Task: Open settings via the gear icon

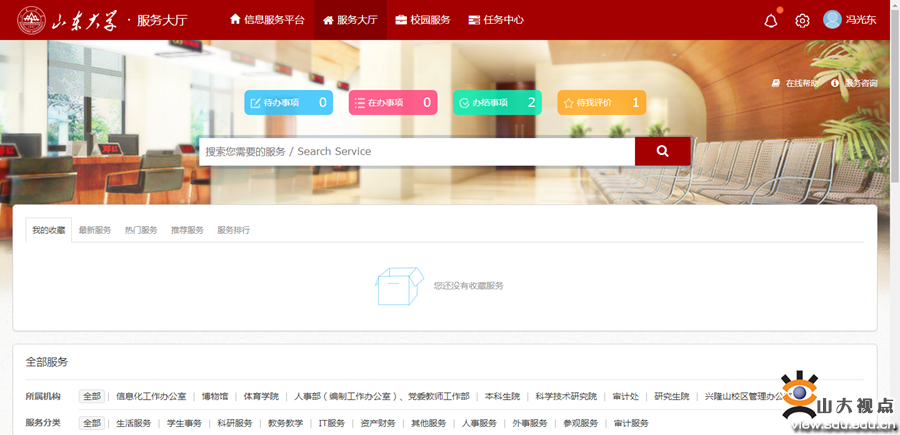Action: pyautogui.click(x=802, y=20)
